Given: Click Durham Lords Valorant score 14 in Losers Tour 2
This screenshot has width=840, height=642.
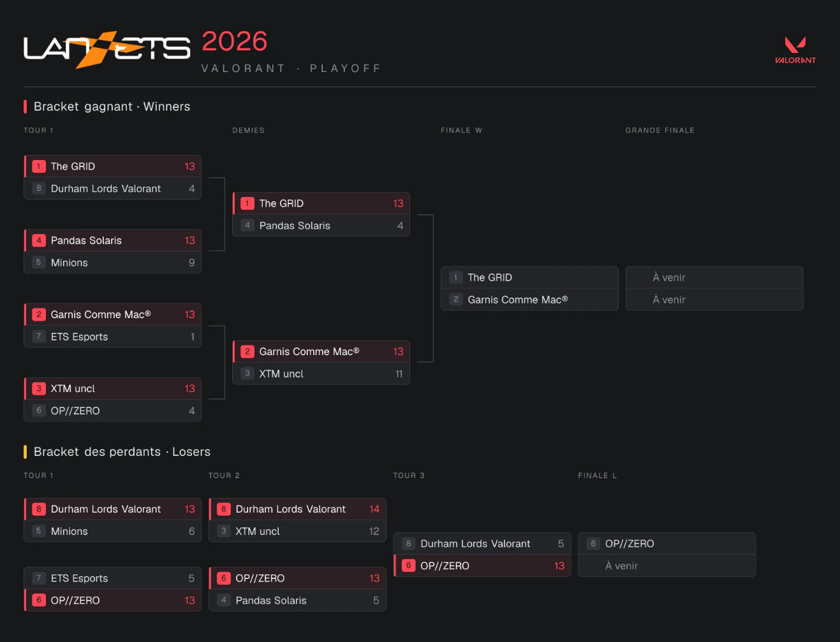Looking at the screenshot, I should point(374,509).
